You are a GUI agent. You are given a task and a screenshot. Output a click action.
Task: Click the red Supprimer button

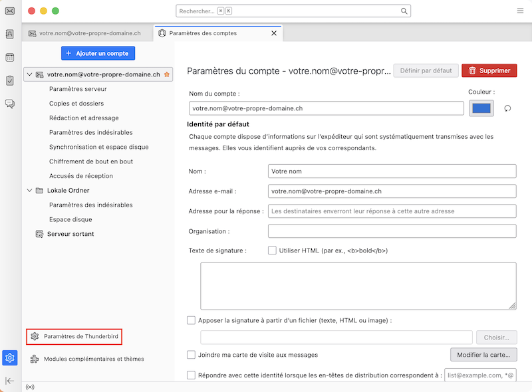pos(489,70)
